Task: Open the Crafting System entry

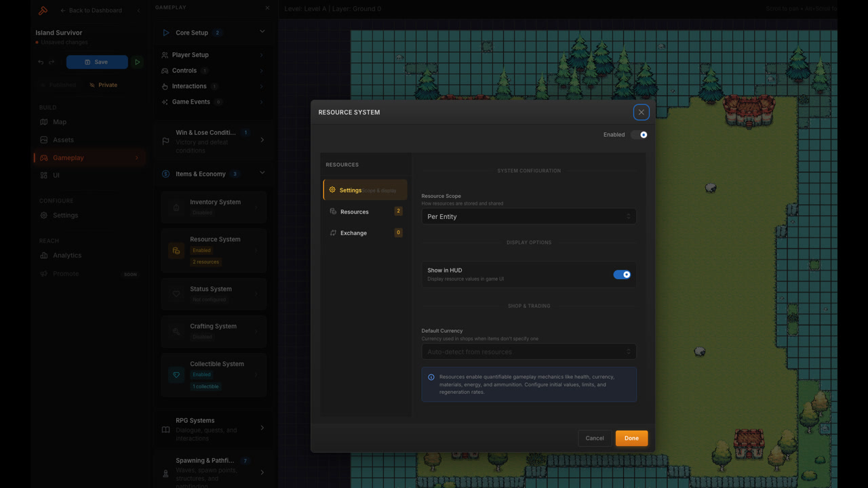Action: coord(214,331)
